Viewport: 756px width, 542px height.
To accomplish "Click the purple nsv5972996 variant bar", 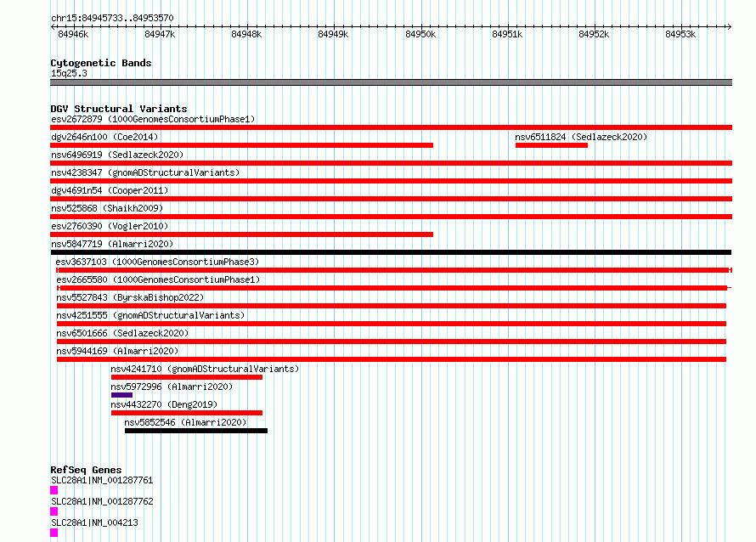I will click(x=121, y=395).
